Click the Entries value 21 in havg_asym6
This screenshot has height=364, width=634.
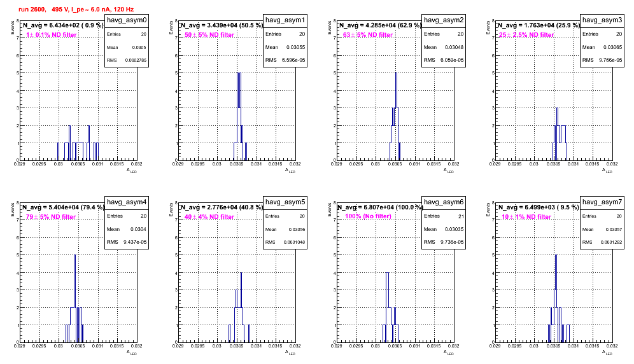pos(461,216)
